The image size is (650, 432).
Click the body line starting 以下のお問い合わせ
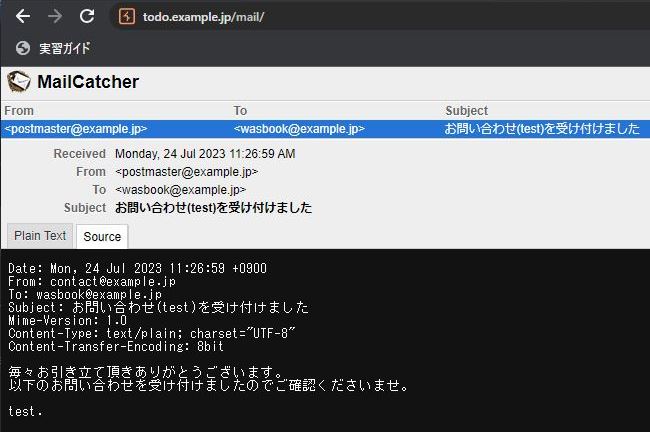[x=209, y=385]
